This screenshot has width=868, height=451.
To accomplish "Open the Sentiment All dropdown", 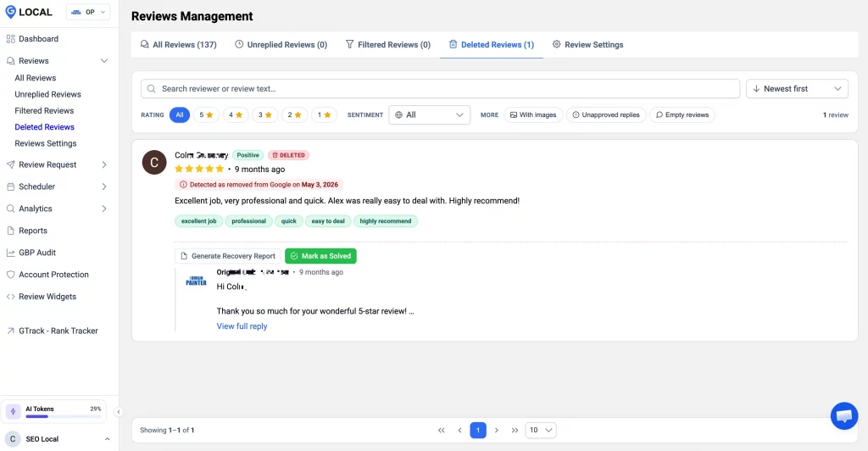I will pyautogui.click(x=429, y=115).
